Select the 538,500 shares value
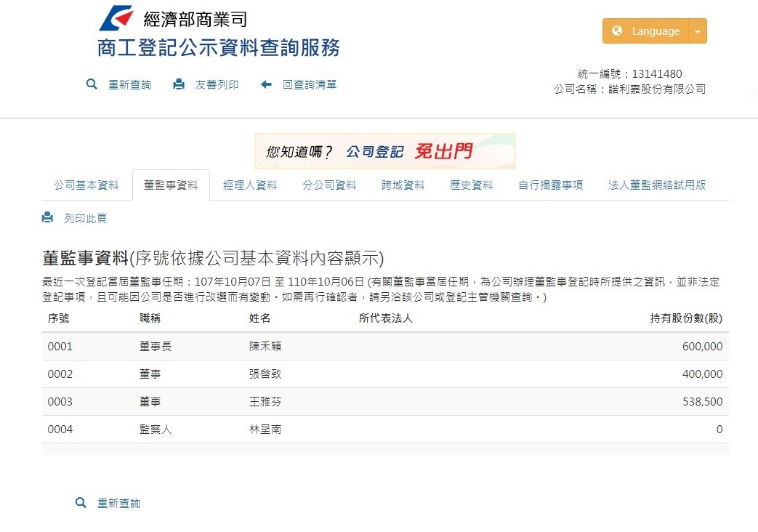Image resolution: width=758 pixels, height=532 pixels. click(x=703, y=401)
